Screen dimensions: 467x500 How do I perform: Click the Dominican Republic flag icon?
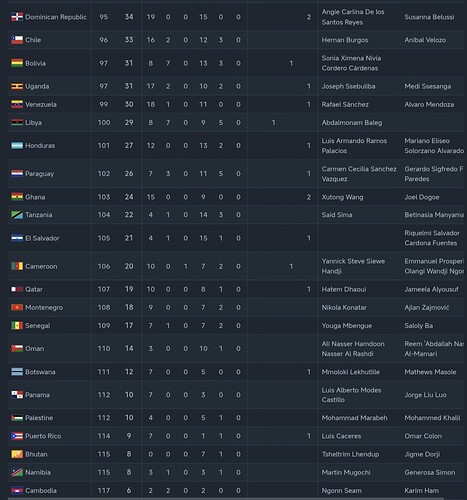point(17,17)
